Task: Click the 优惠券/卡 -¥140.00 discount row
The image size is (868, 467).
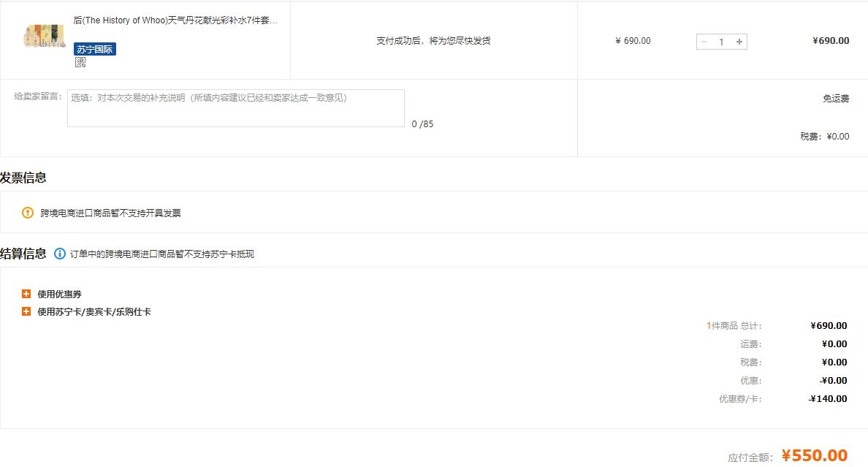Action: coord(827,398)
